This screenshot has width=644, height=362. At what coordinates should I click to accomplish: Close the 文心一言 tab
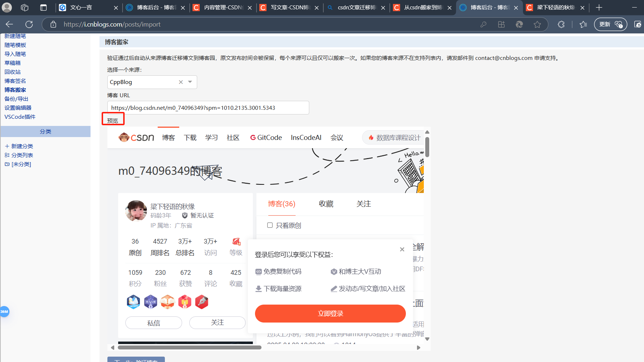(116, 8)
